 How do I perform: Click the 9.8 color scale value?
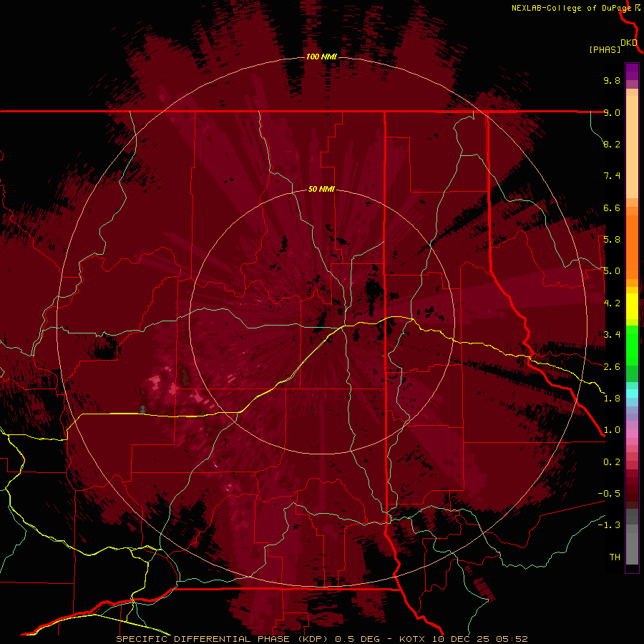tap(612, 80)
